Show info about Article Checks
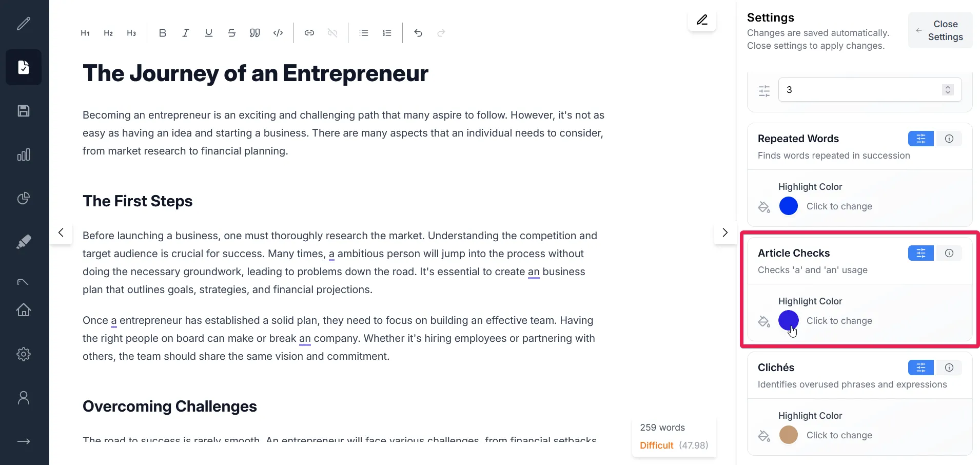980x465 pixels. (949, 253)
